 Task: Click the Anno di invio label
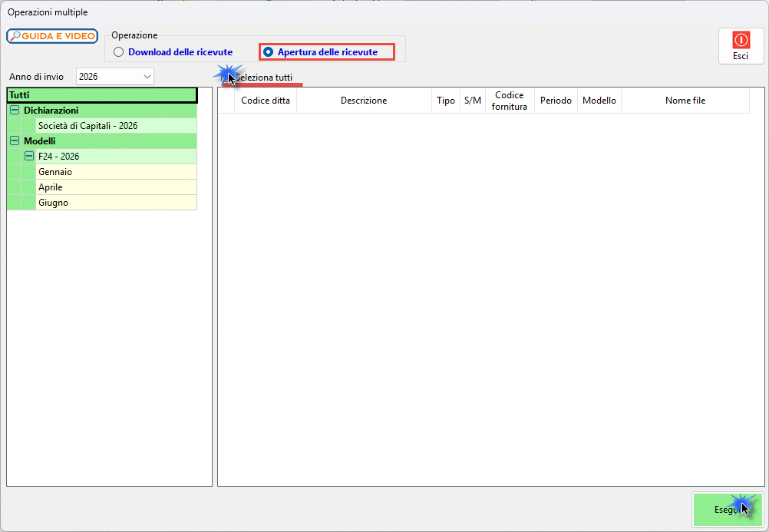pos(36,77)
